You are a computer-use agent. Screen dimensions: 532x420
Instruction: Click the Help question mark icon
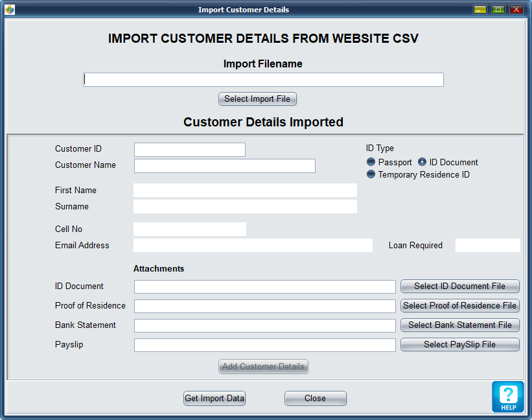[x=508, y=396]
